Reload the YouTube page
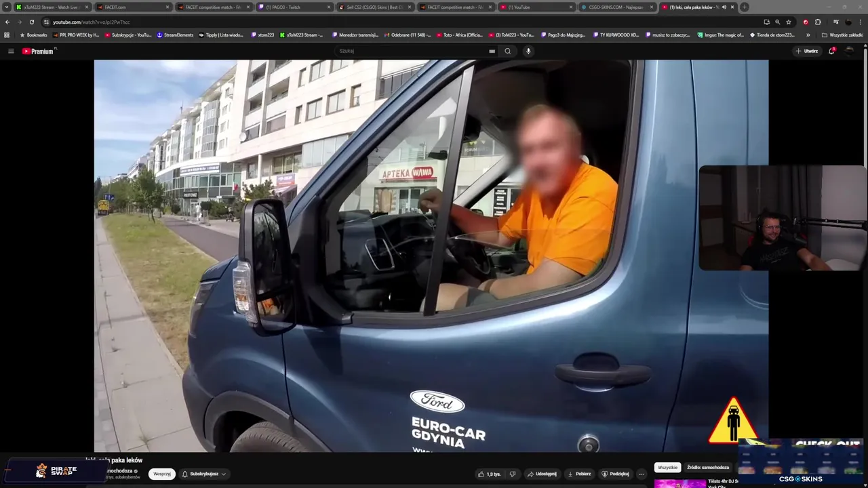Image resolution: width=868 pixels, height=488 pixels. pos(31,22)
